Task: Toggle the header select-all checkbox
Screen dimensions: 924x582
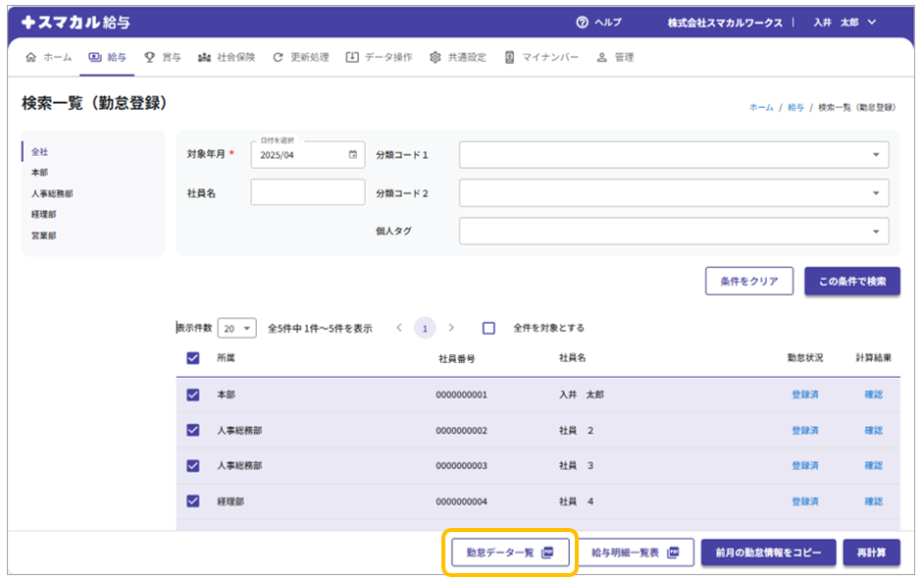Action: pyautogui.click(x=193, y=358)
